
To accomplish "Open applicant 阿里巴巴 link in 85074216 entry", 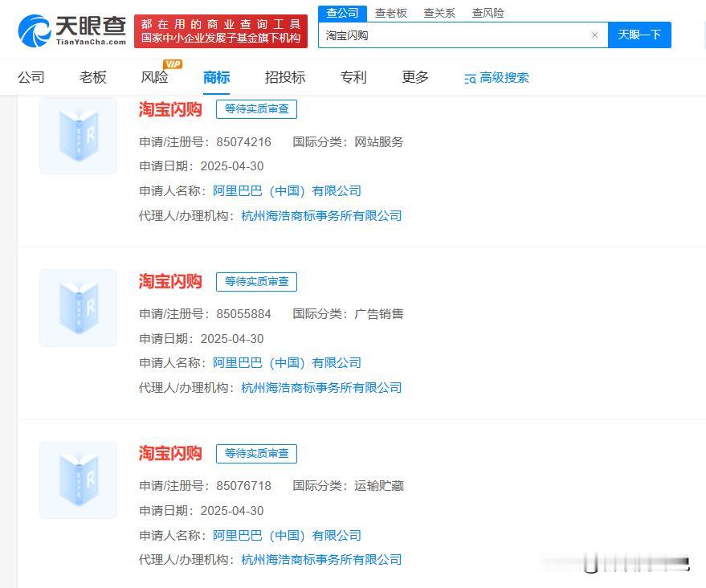I will click(x=287, y=191).
